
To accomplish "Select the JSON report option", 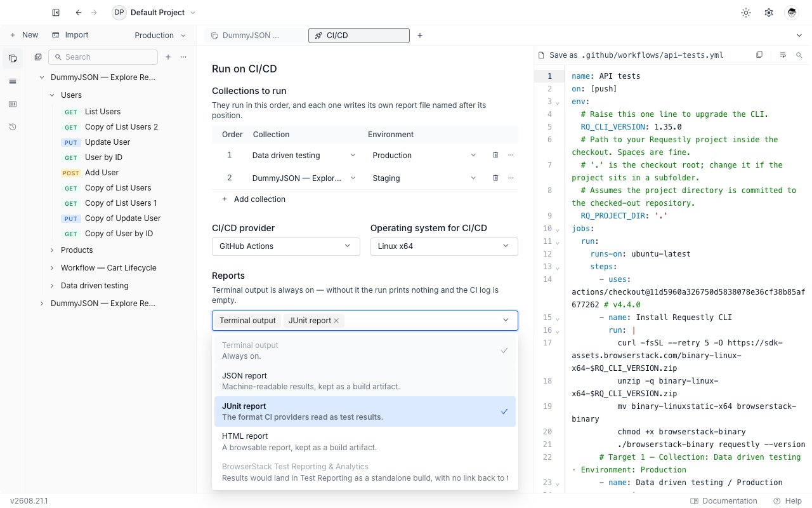I will coord(365,381).
